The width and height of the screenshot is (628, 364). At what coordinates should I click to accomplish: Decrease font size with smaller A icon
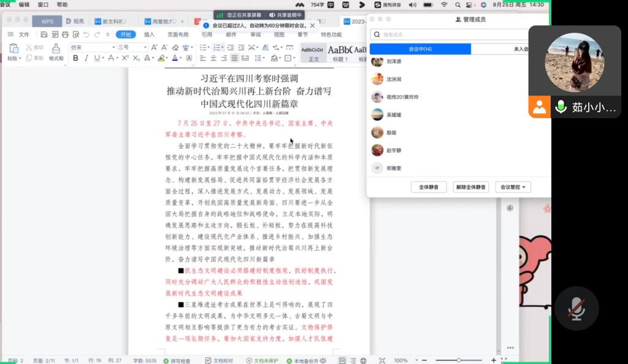pos(164,47)
